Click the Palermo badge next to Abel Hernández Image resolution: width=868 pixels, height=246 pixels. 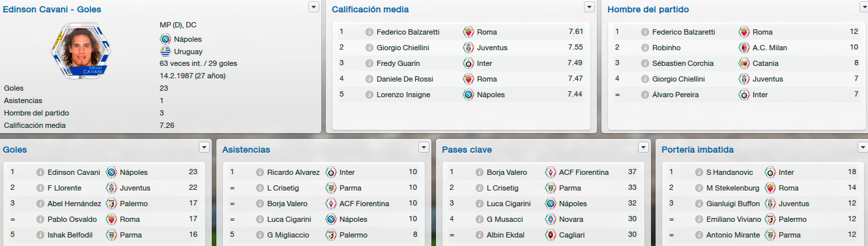click(111, 204)
